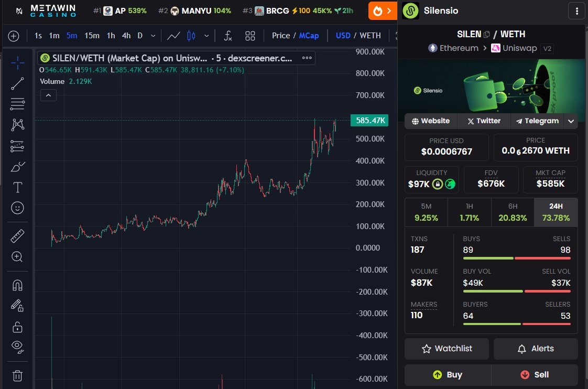Image resolution: width=588 pixels, height=389 pixels.
Task: Click the add symbol plus icon
Action: [14, 36]
